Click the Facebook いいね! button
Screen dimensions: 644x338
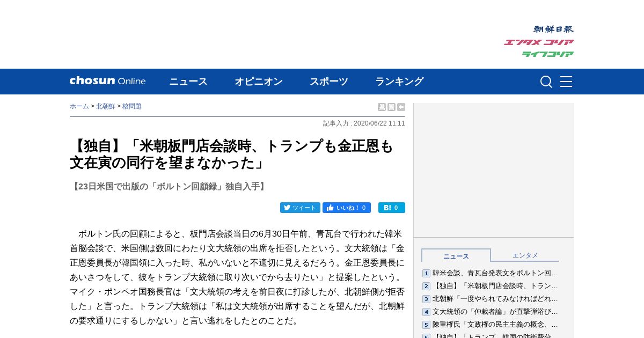pos(347,208)
